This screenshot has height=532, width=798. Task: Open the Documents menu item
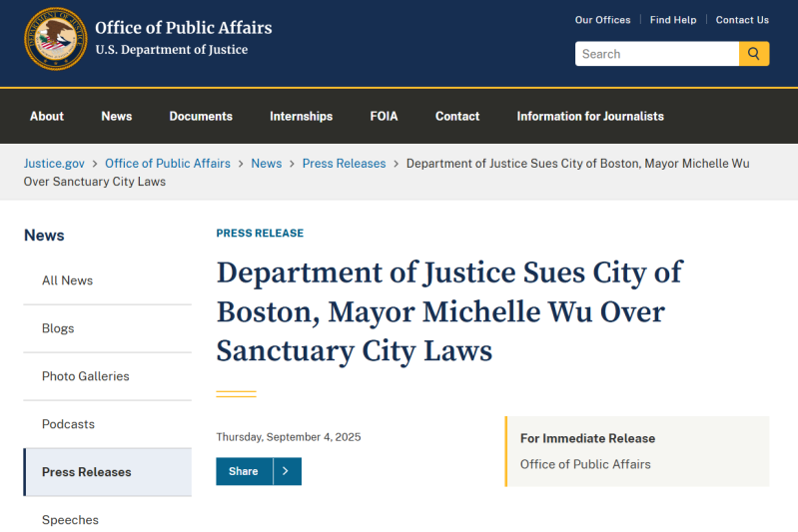[x=201, y=116]
